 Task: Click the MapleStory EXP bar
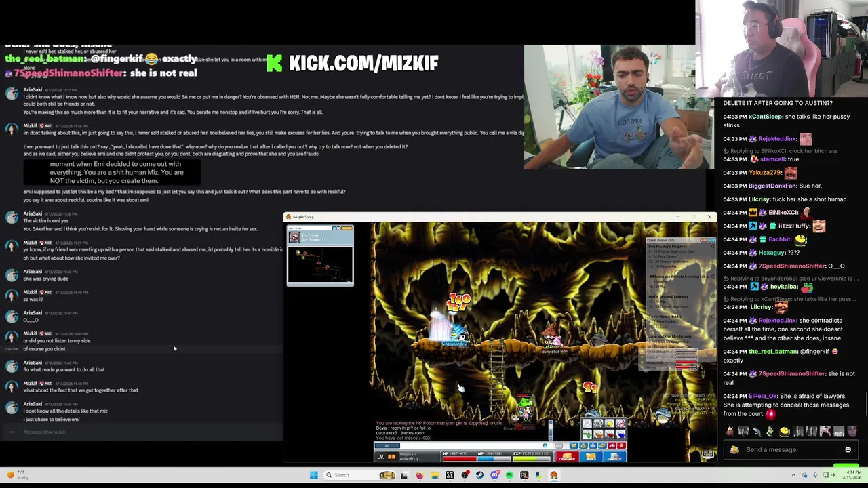click(x=532, y=459)
